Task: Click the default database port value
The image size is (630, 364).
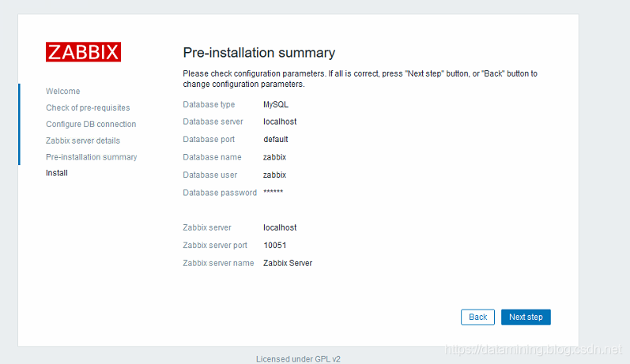Action: [x=276, y=139]
